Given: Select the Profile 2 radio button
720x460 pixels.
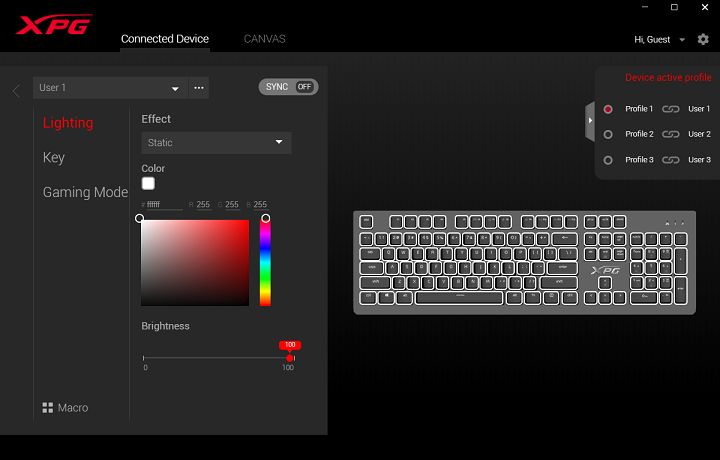Looking at the screenshot, I should pos(608,134).
